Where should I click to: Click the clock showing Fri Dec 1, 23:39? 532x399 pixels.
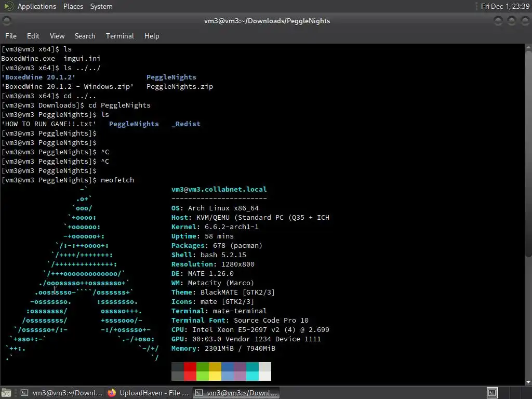click(x=505, y=6)
